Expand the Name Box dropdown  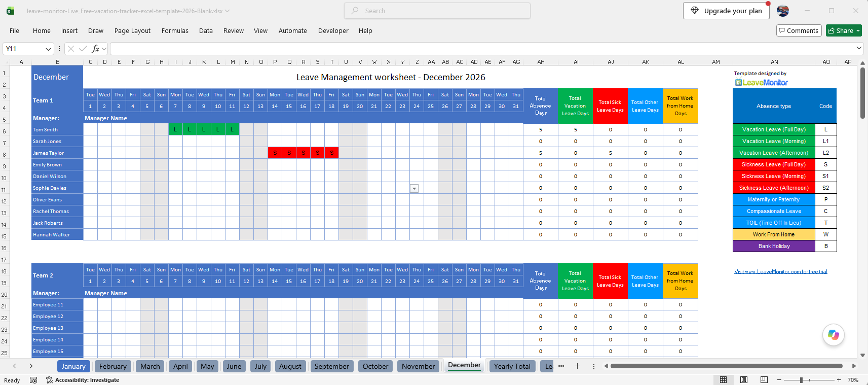(48, 49)
